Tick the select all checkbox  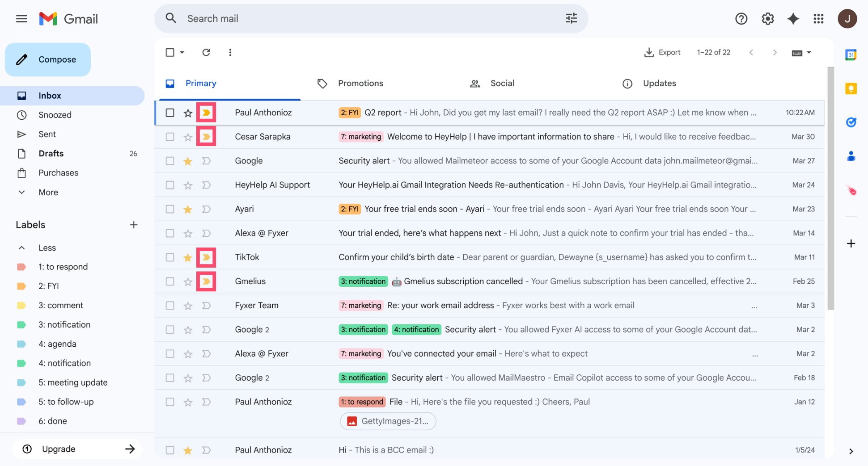pyautogui.click(x=170, y=52)
